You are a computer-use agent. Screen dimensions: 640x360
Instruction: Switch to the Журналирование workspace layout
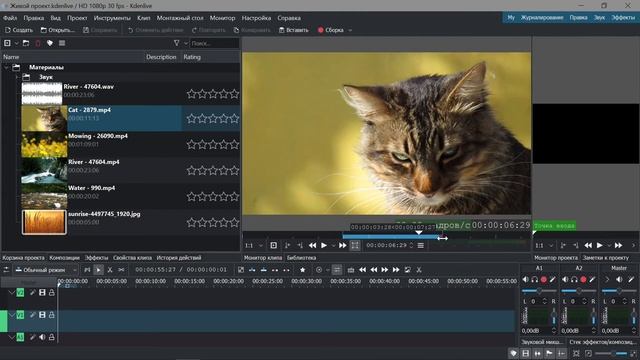[x=542, y=18]
